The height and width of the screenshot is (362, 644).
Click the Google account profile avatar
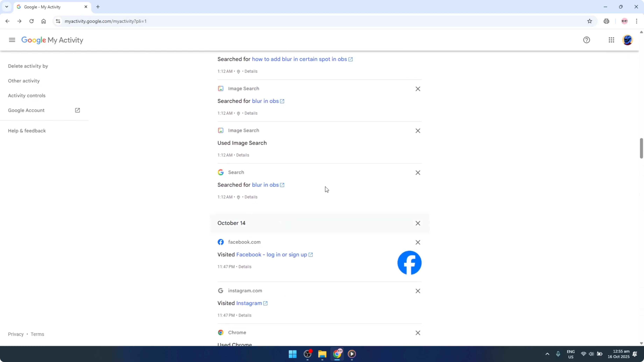(628, 40)
